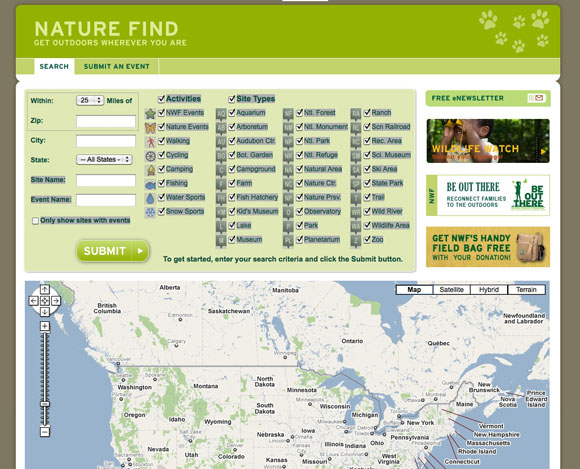The height and width of the screenshot is (469, 580).
Task: Enable Only show sites with events
Action: tap(35, 221)
